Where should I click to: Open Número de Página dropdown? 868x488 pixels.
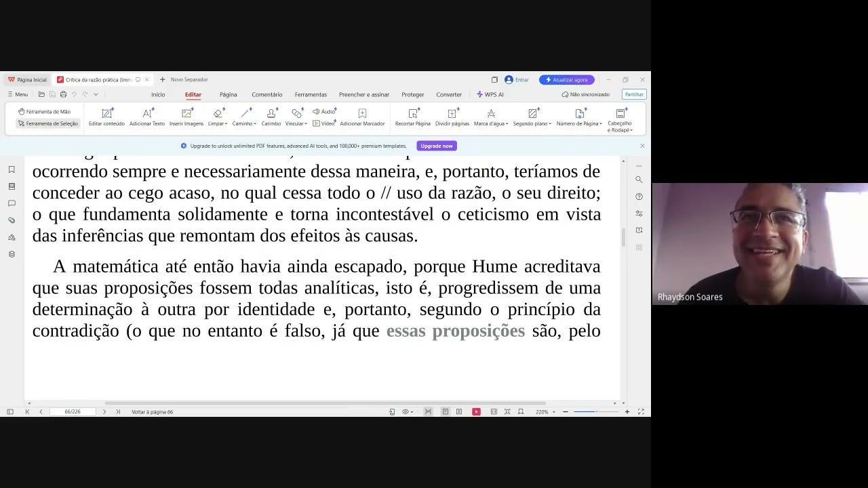(579, 117)
